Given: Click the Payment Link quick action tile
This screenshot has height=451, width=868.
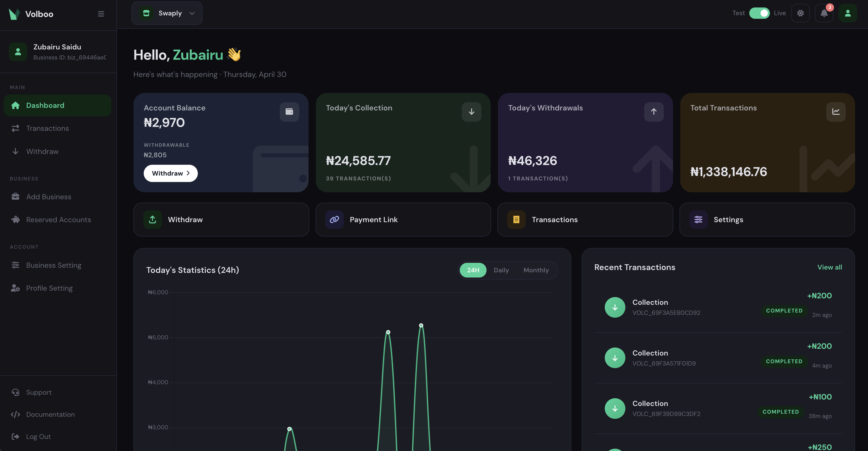Looking at the screenshot, I should [x=403, y=220].
